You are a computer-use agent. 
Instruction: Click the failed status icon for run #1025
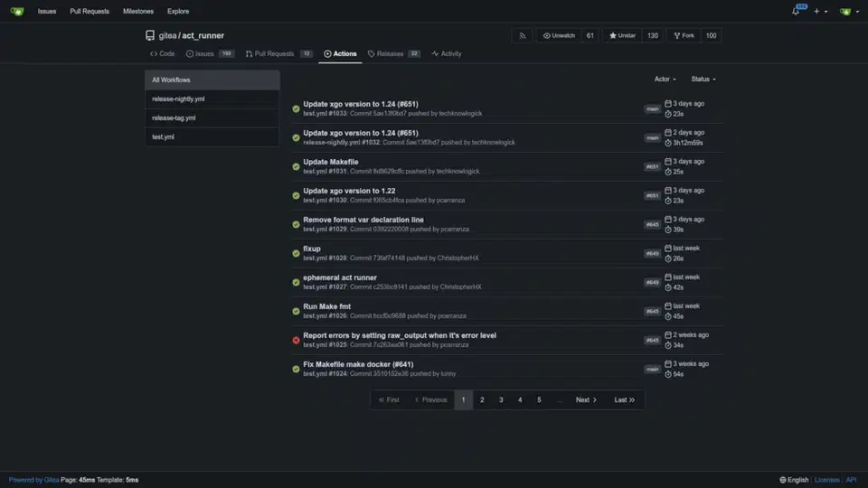click(x=297, y=341)
